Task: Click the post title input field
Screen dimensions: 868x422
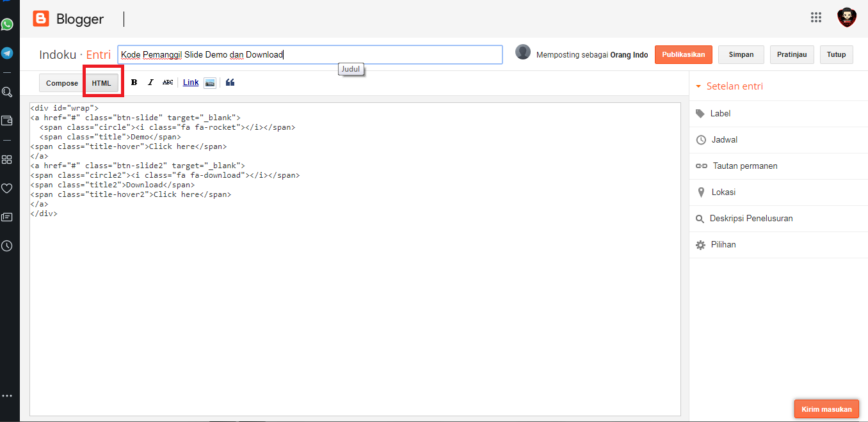Action: click(x=310, y=54)
